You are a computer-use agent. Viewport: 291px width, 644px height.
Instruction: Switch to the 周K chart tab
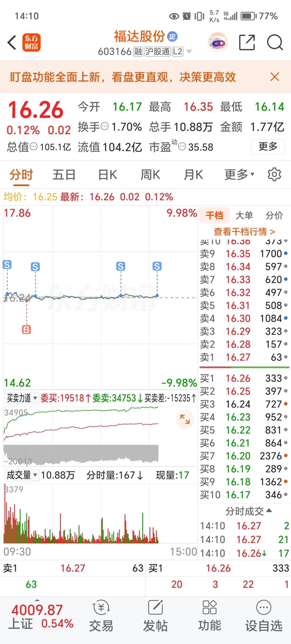pos(150,175)
